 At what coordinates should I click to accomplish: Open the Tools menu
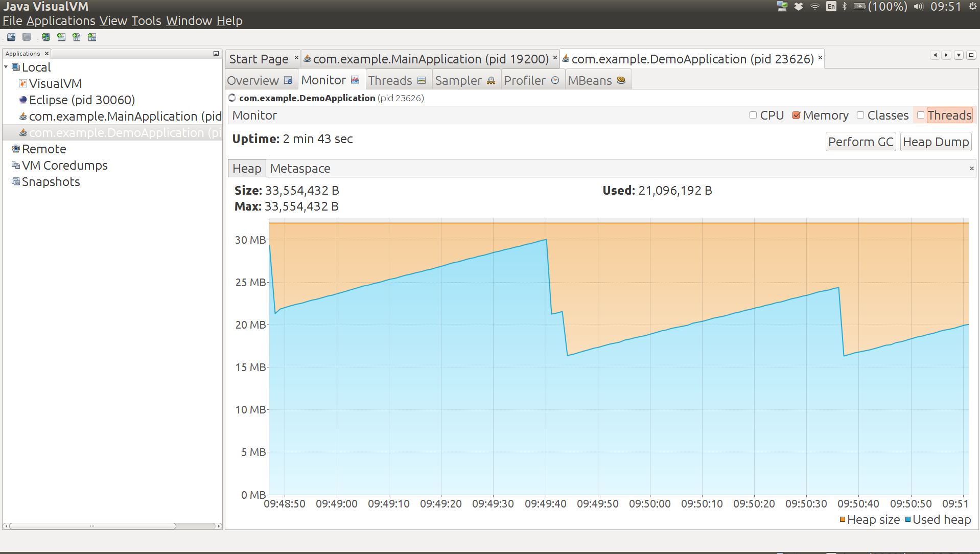click(146, 21)
